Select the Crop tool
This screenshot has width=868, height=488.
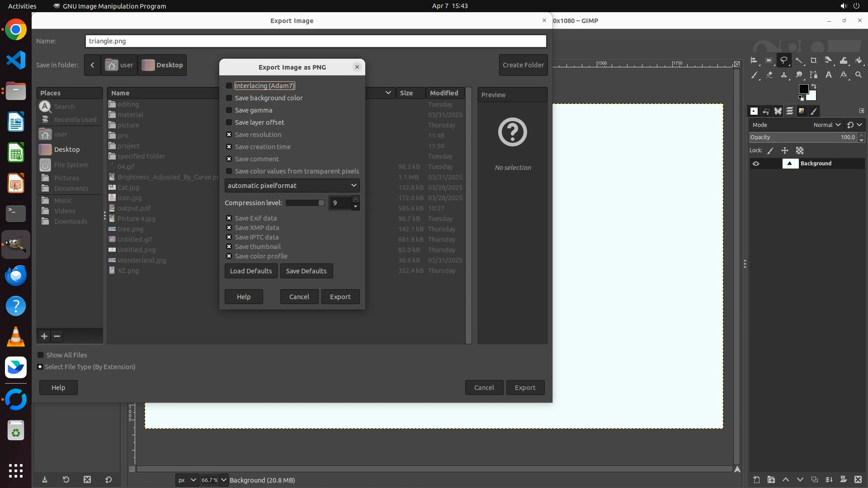click(814, 61)
